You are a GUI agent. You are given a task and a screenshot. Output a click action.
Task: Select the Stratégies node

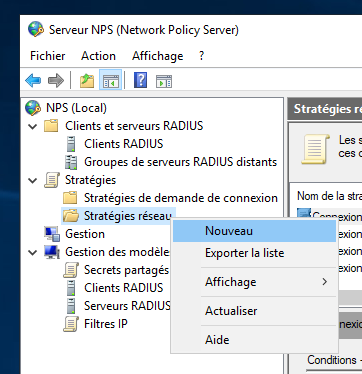pos(91,180)
